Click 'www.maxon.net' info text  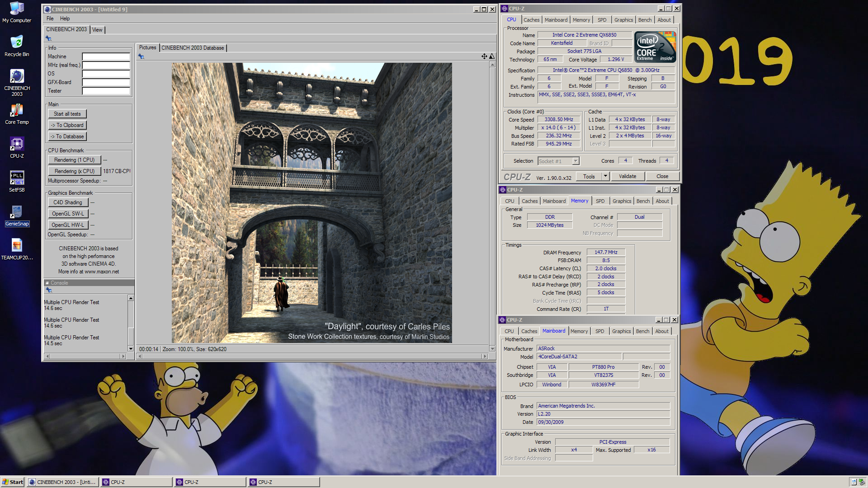[102, 272]
